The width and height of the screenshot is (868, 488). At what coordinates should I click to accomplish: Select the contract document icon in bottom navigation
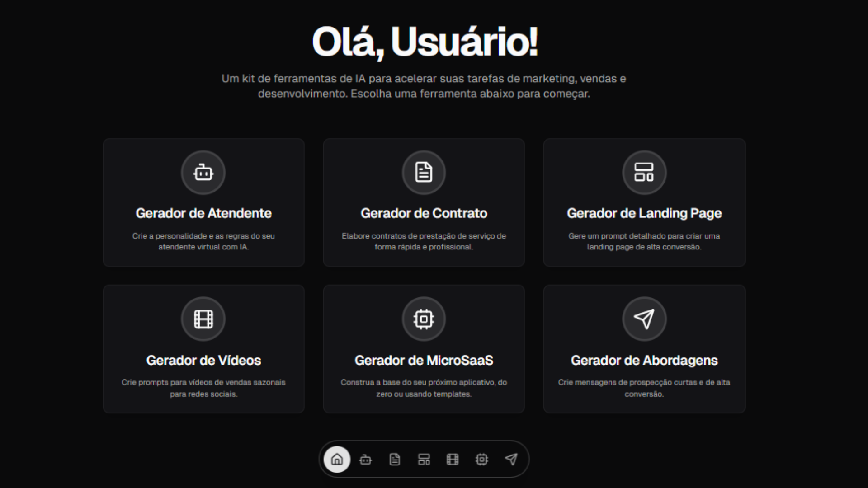(x=395, y=459)
